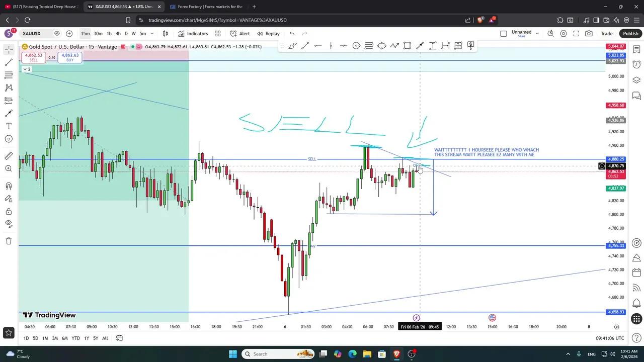This screenshot has height=362, width=644.
Task: Open indicator templates grid icon
Action: coord(217,34)
